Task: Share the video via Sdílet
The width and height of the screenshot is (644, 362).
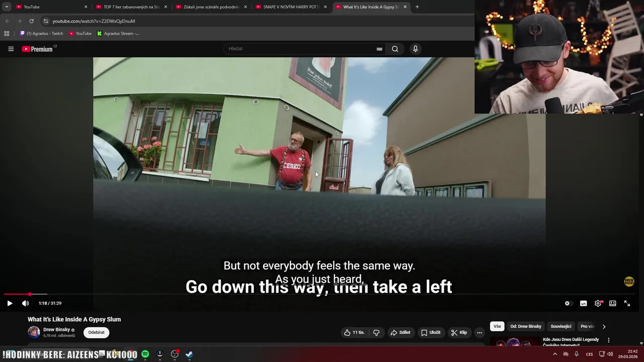Action: (400, 332)
